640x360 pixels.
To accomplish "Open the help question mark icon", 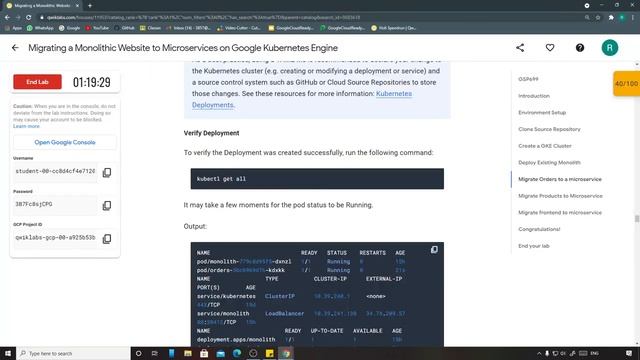I will (580, 48).
